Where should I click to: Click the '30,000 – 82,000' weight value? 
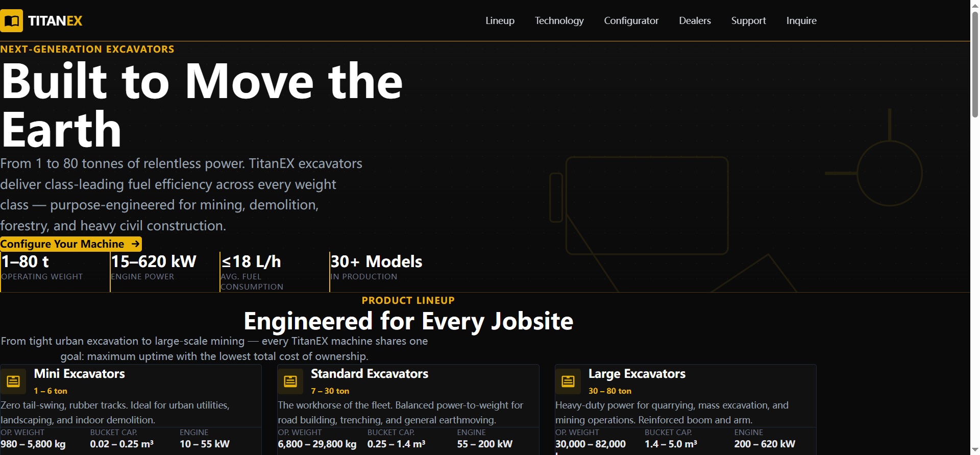tap(591, 444)
